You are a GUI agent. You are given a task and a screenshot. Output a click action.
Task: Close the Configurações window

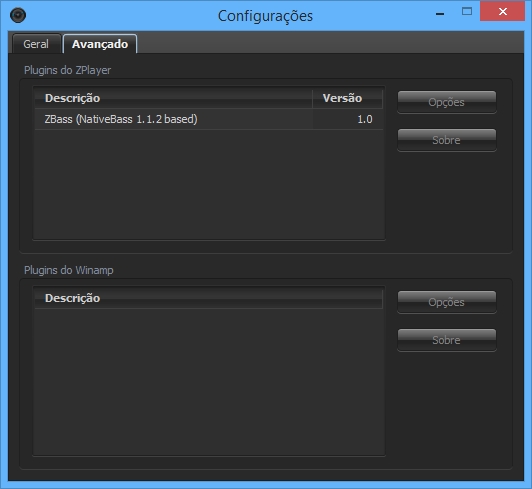(502, 12)
